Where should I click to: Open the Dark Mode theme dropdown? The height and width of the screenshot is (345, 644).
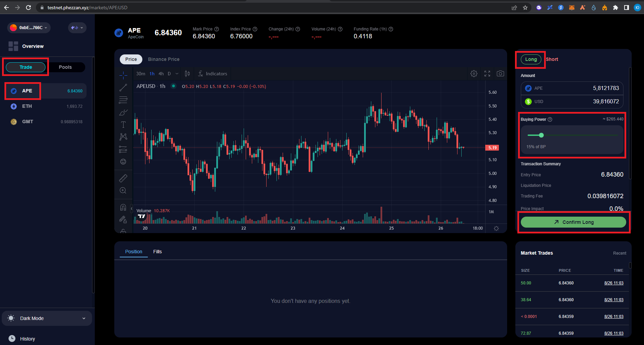coord(47,318)
